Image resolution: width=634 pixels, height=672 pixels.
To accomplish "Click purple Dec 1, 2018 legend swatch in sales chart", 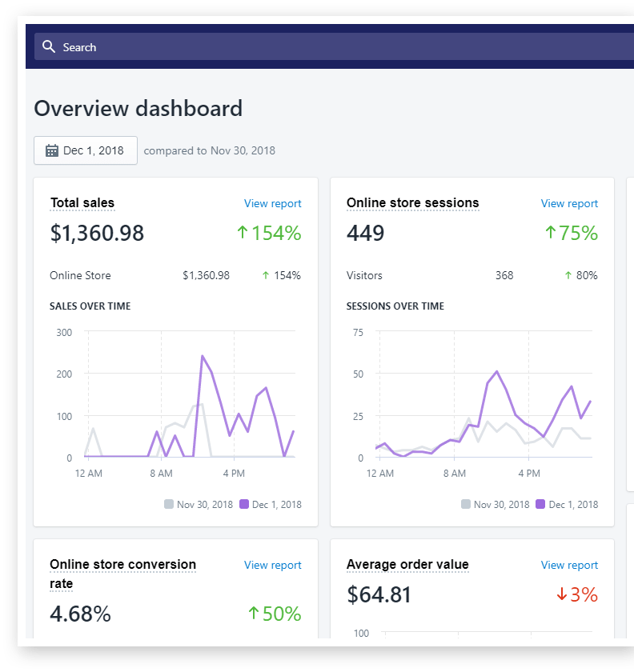I will point(244,504).
